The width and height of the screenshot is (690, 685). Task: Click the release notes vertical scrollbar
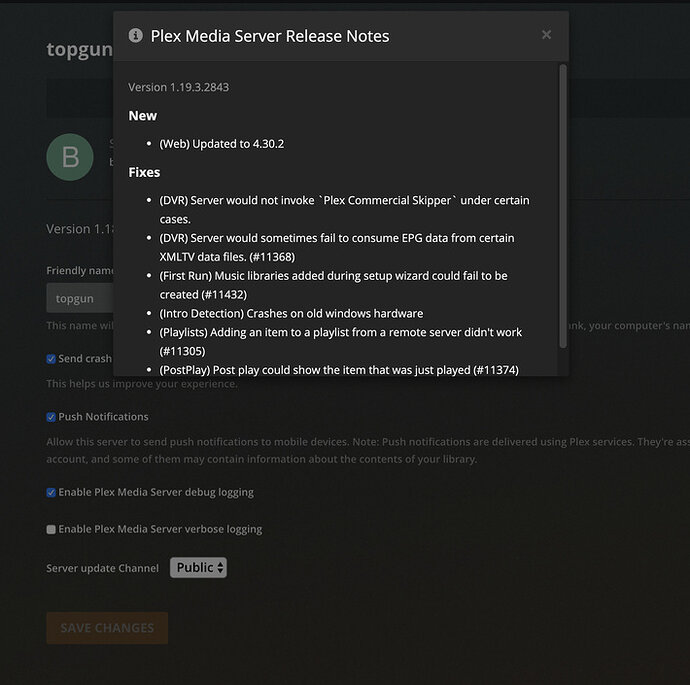pyautogui.click(x=563, y=205)
